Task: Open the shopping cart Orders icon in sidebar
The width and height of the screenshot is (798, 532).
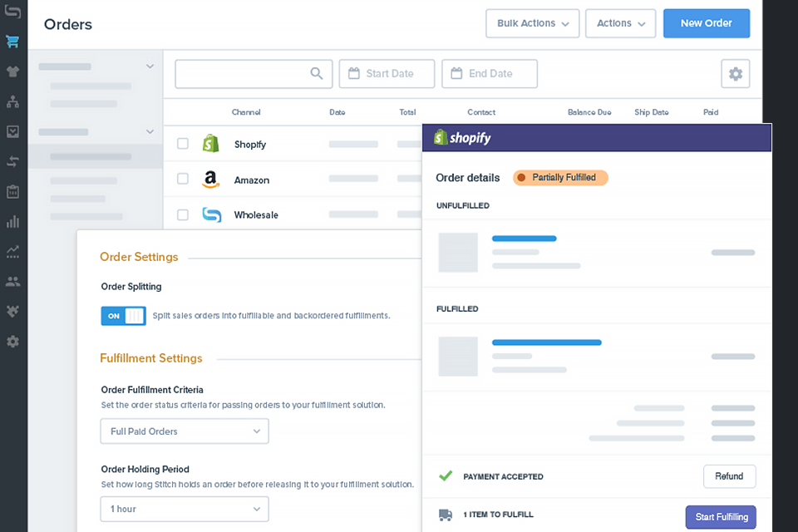Action: pyautogui.click(x=12, y=41)
